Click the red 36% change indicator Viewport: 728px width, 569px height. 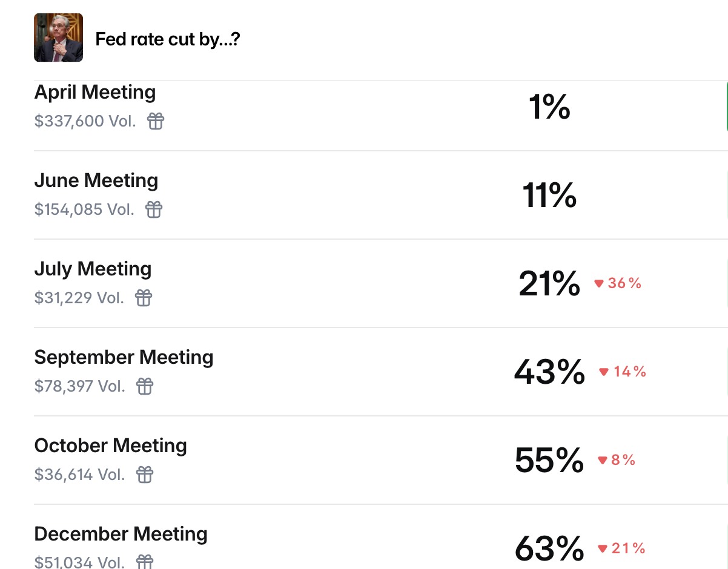(618, 283)
